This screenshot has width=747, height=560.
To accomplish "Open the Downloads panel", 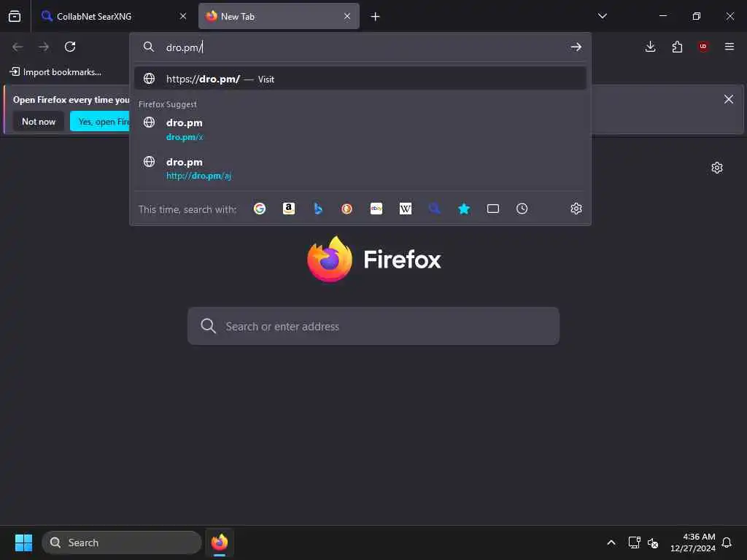I will coord(650,47).
